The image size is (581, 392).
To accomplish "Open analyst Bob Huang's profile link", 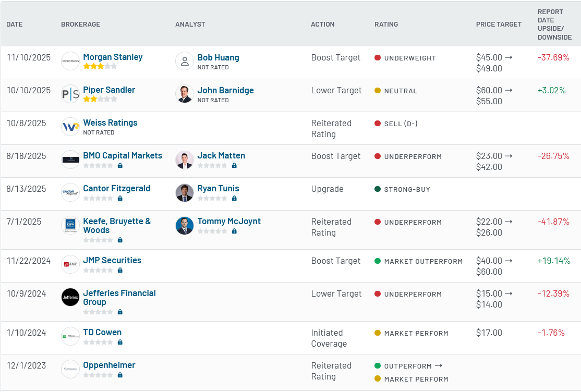I will tap(218, 58).
